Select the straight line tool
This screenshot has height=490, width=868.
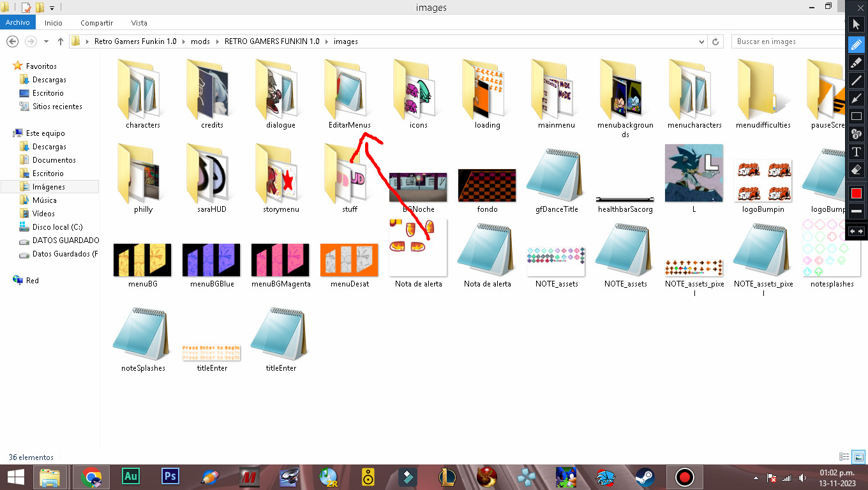click(857, 80)
